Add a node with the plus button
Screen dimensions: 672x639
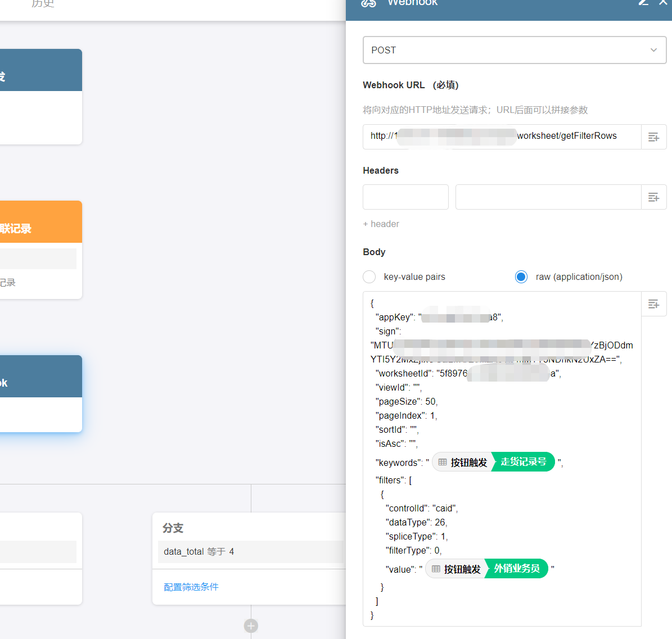[x=251, y=626]
